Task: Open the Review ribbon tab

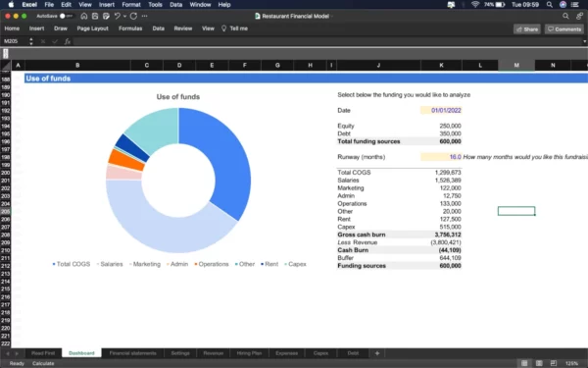Action: point(183,28)
